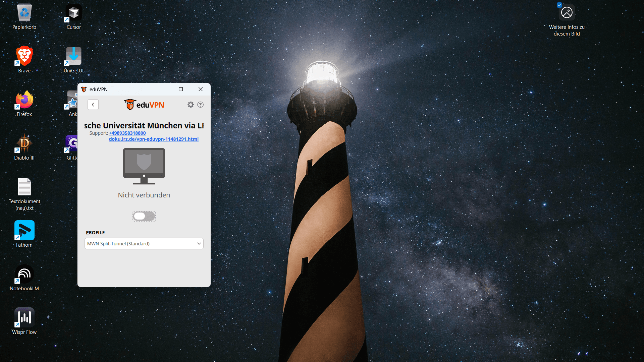
Task: Close the eduVPN window
Action: tap(201, 89)
